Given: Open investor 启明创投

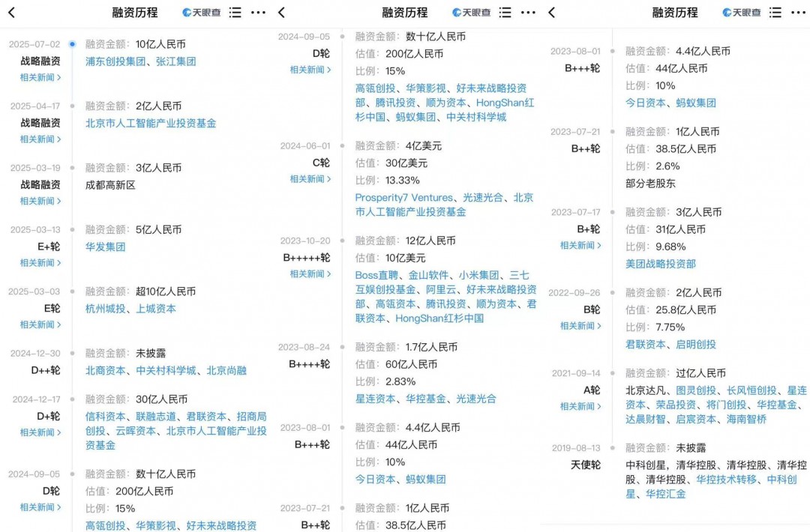Looking at the screenshot, I should point(696,345).
